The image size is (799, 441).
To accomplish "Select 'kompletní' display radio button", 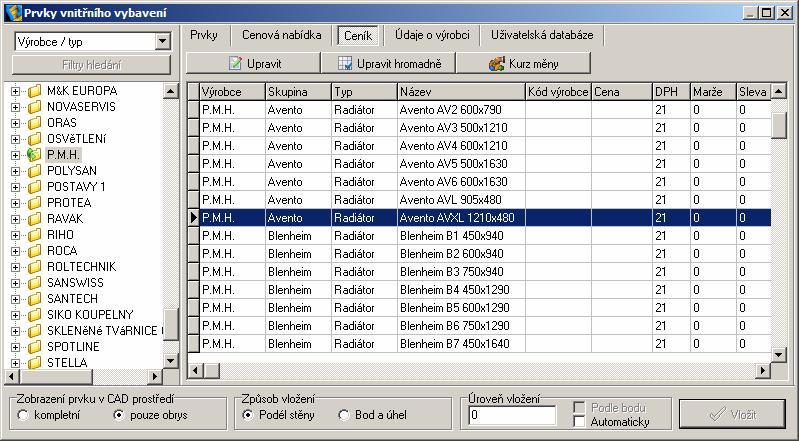I will pos(22,416).
